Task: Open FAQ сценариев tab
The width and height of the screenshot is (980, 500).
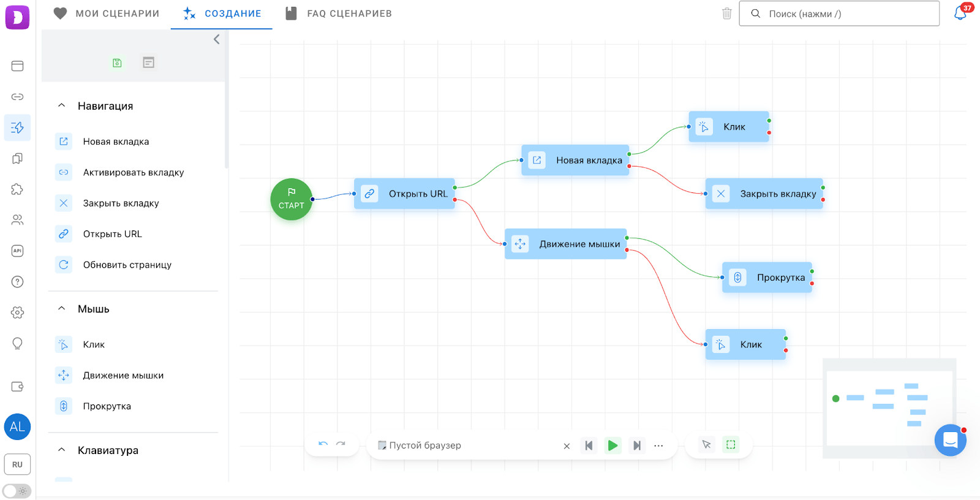Action: click(339, 13)
